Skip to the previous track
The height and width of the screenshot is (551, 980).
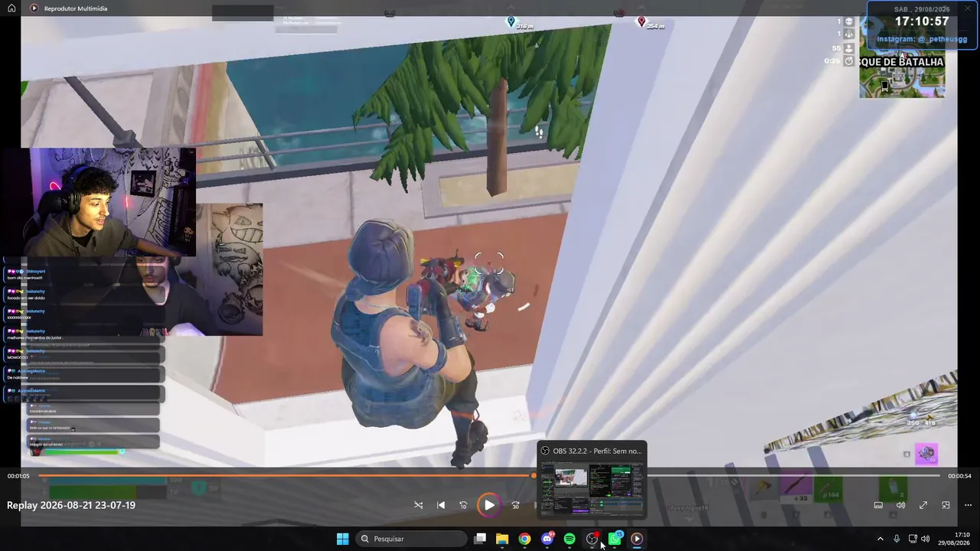click(x=441, y=505)
